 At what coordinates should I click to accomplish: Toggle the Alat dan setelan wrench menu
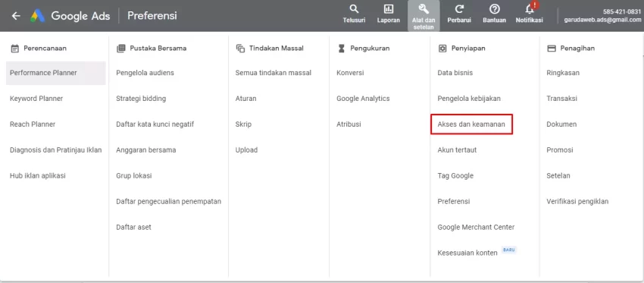click(x=424, y=16)
